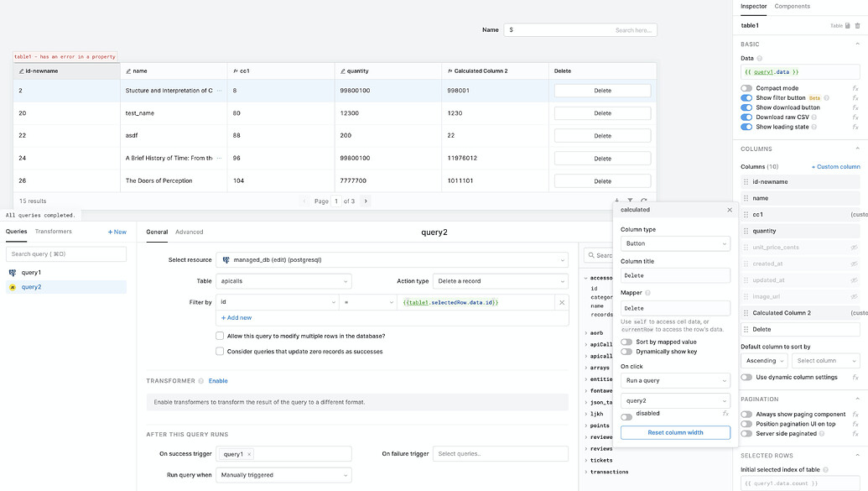Click the drag handle beside the quantity column
Screen dimensions: 868x491
coord(746,231)
